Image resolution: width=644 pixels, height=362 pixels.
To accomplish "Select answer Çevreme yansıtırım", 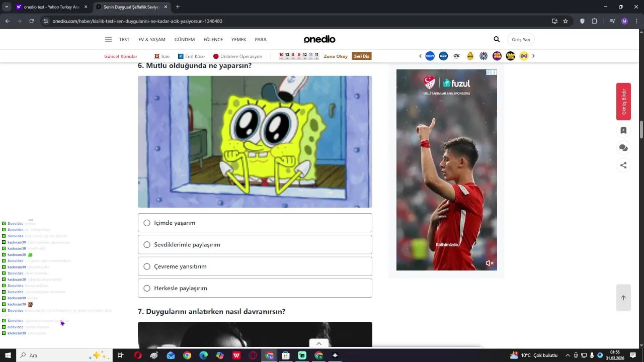I will 255,266.
